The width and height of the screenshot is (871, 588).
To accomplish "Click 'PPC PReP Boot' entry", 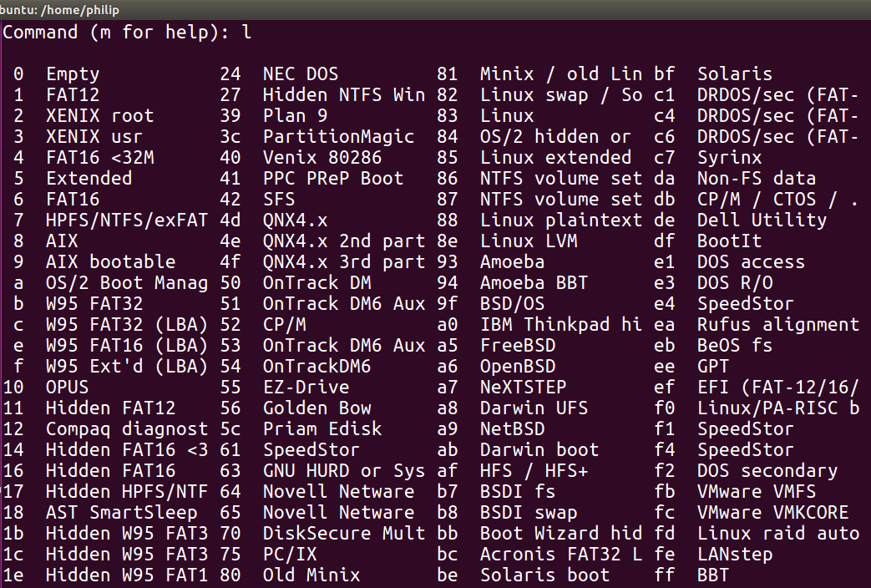I will coord(333,179).
